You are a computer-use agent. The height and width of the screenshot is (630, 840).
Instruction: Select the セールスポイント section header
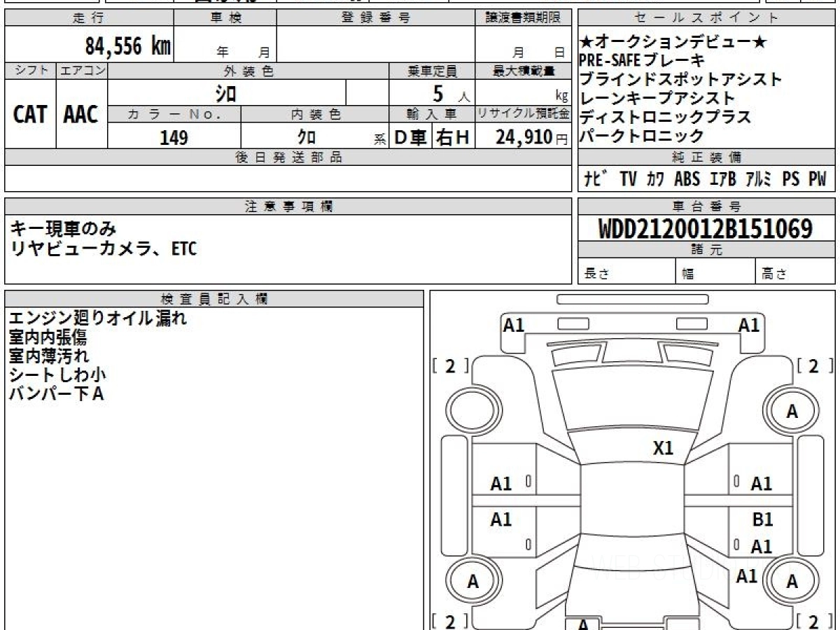click(707, 18)
